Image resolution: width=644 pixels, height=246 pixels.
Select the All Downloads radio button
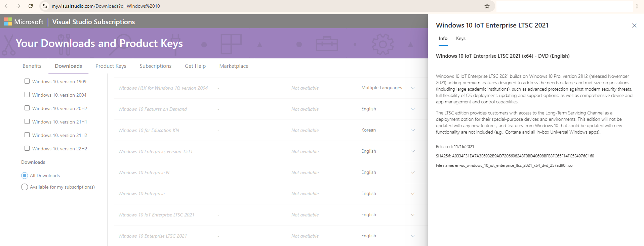25,176
